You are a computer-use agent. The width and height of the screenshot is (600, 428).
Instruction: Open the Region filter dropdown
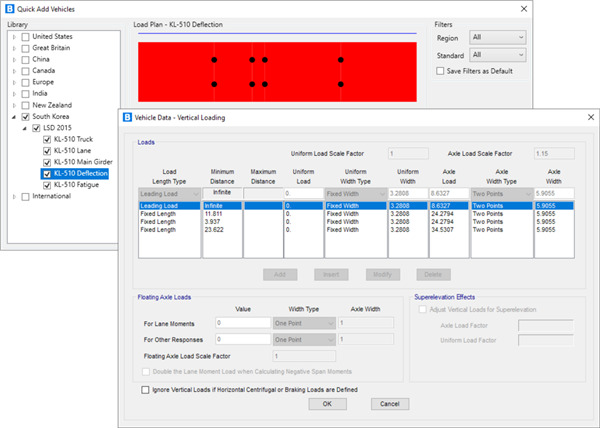point(497,37)
